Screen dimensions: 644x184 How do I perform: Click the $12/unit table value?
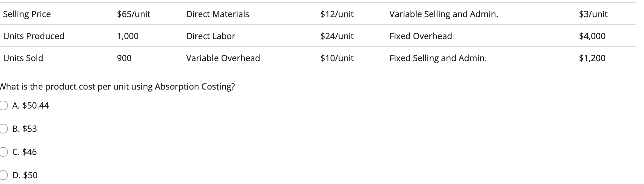pos(337,14)
